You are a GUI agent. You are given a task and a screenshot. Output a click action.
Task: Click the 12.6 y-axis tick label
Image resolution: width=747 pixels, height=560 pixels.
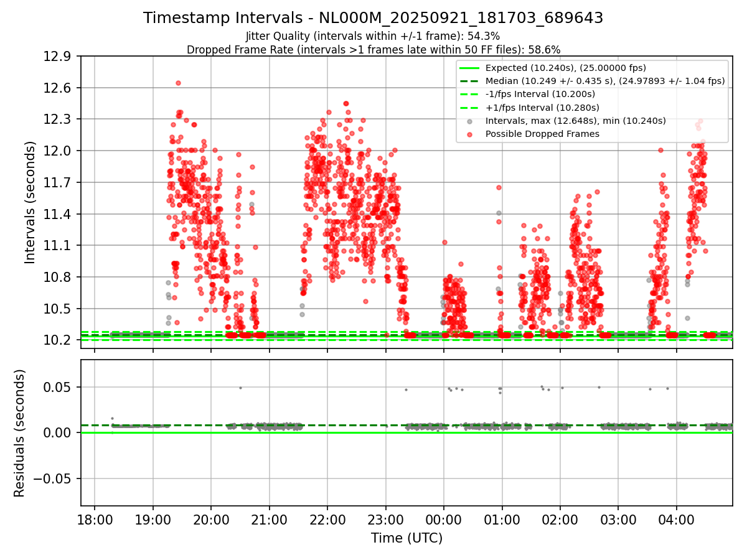[57, 88]
